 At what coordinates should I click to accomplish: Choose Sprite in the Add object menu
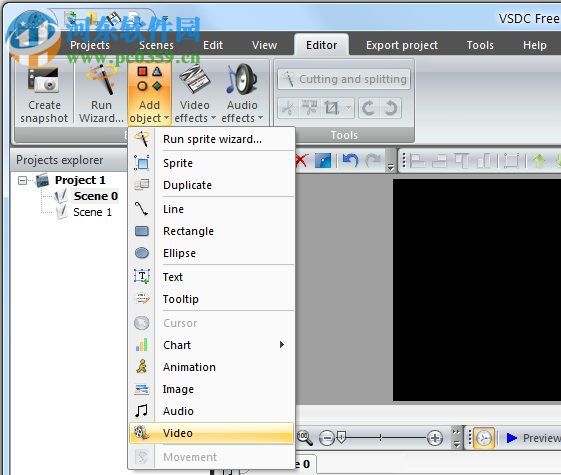pos(211,163)
